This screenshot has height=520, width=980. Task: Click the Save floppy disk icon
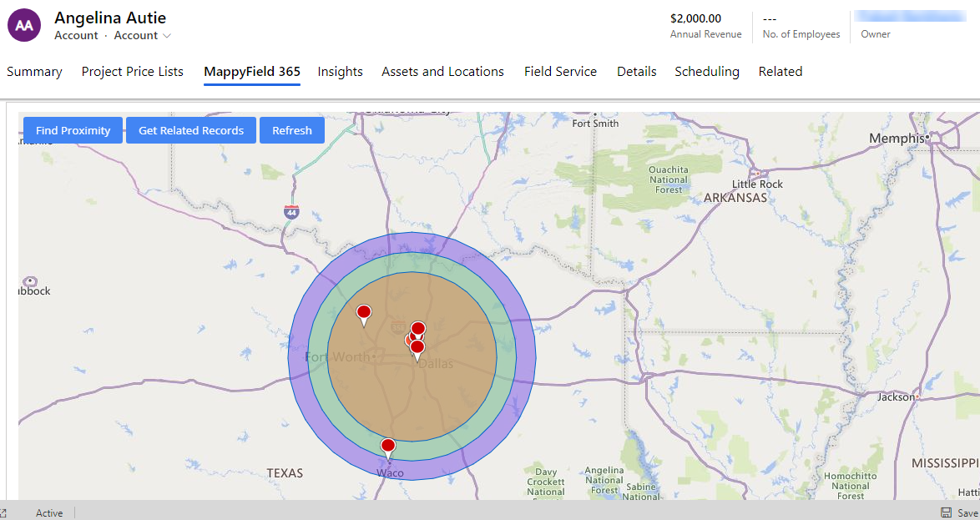pyautogui.click(x=946, y=513)
